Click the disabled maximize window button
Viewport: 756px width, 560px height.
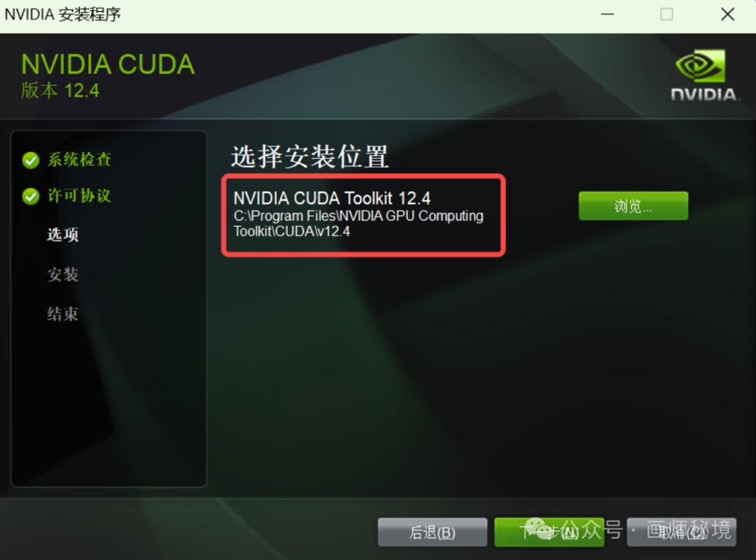(667, 15)
